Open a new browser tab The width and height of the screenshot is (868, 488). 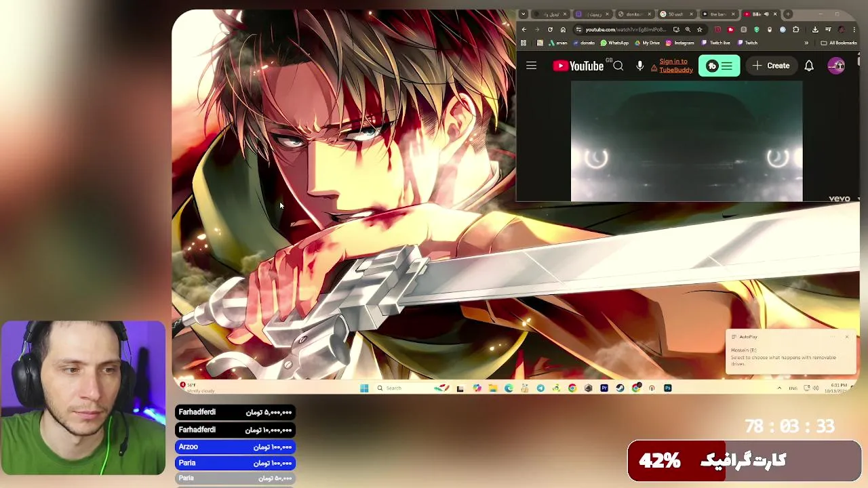pos(788,14)
